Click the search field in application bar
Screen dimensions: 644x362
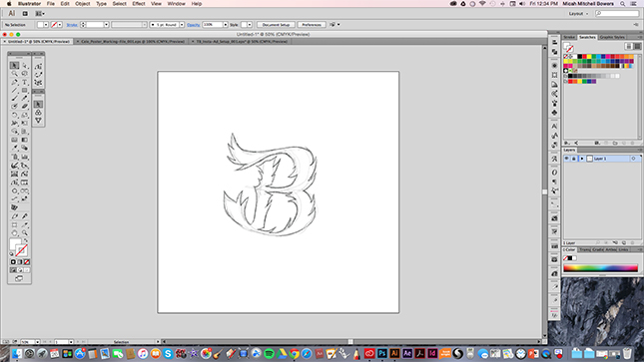617,14
